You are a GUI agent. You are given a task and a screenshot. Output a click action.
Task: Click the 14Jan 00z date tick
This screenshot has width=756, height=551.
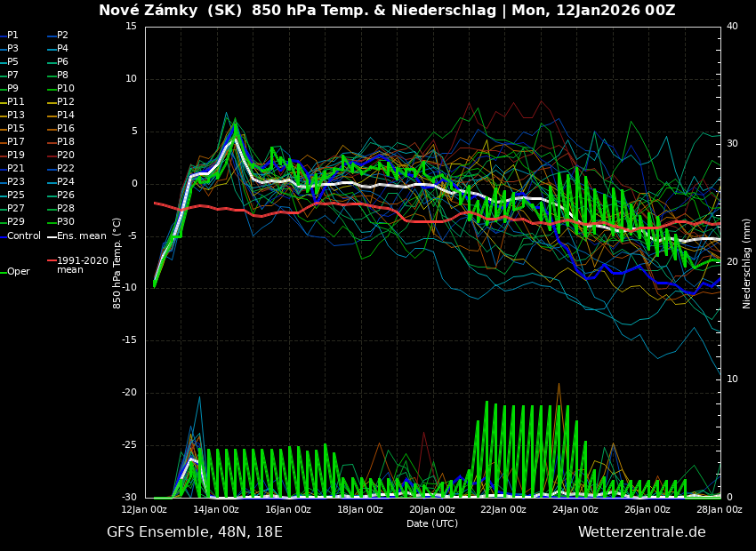(x=216, y=509)
